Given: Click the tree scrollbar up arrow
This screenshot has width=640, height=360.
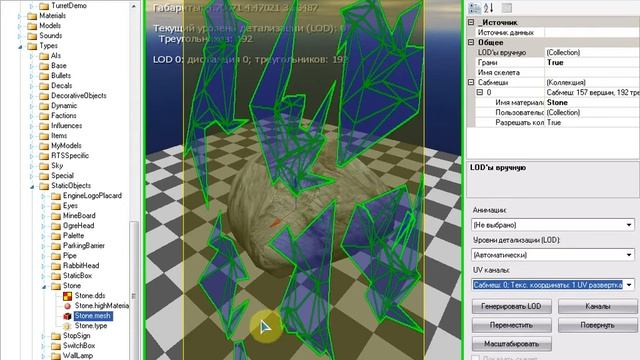Looking at the screenshot, I should click(x=134, y=6).
